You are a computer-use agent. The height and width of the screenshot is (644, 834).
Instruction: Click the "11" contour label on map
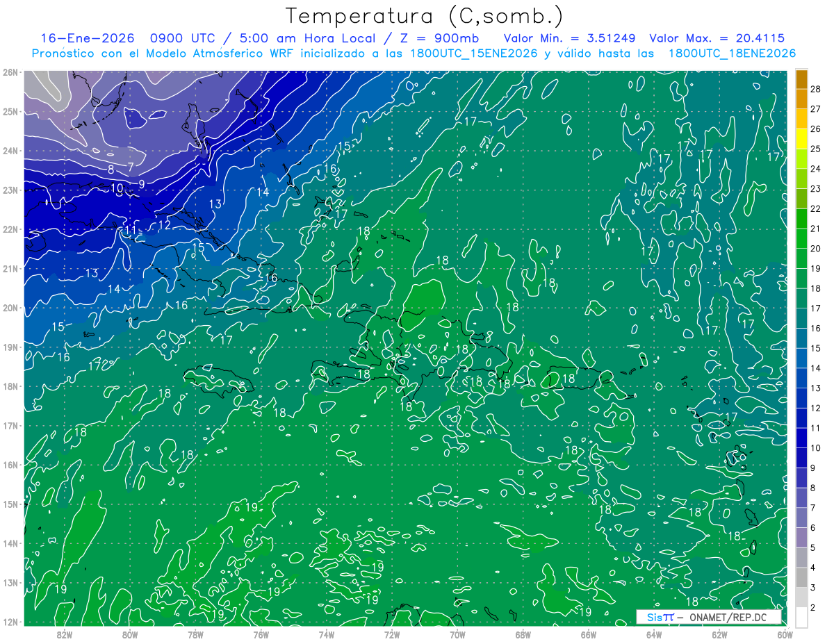pyautogui.click(x=131, y=230)
